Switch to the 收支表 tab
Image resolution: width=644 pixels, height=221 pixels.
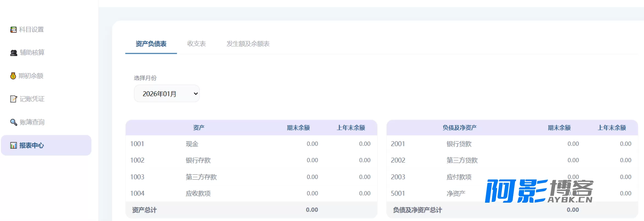coord(196,44)
